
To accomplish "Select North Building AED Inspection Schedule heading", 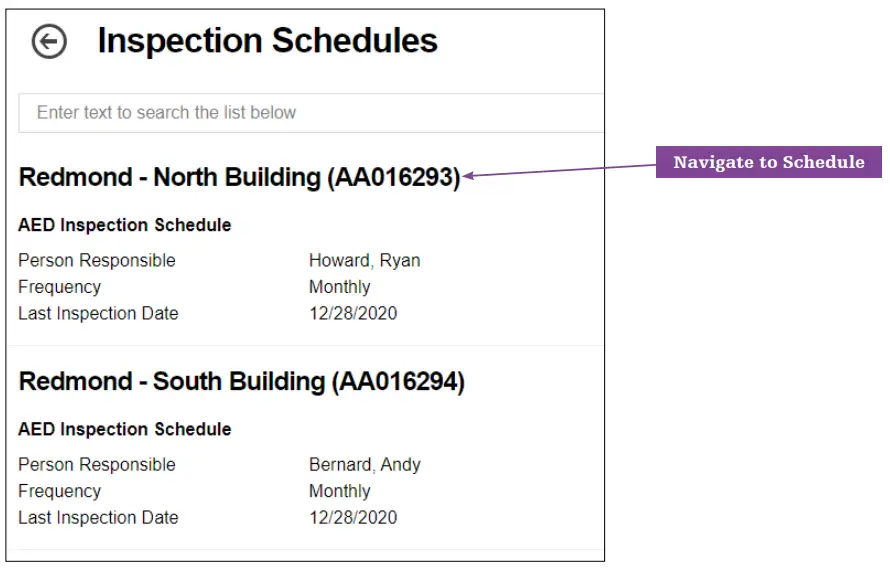I will click(125, 225).
